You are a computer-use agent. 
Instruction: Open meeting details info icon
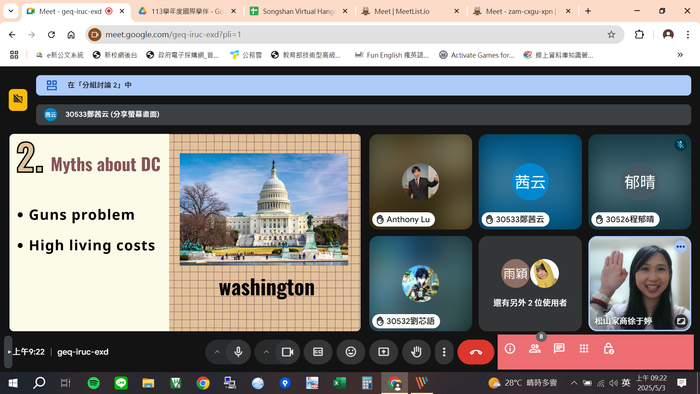point(510,348)
